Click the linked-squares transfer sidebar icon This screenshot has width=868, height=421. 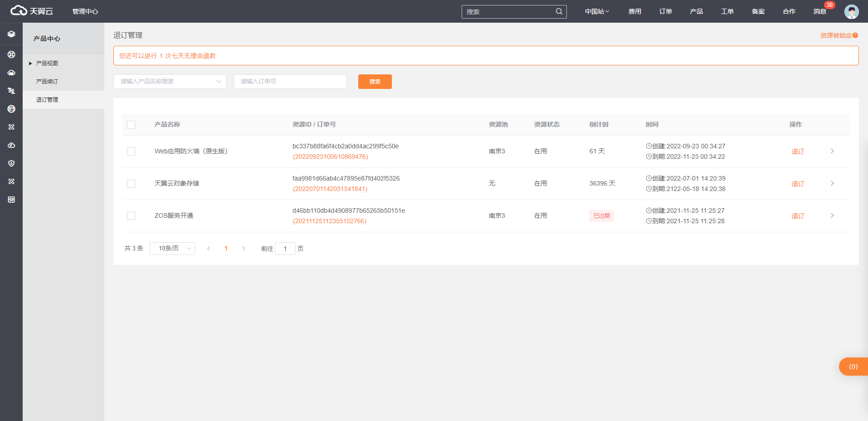click(x=11, y=91)
